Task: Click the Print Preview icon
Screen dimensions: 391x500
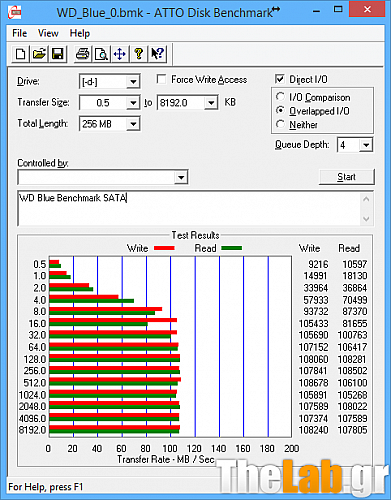Action: pos(101,54)
